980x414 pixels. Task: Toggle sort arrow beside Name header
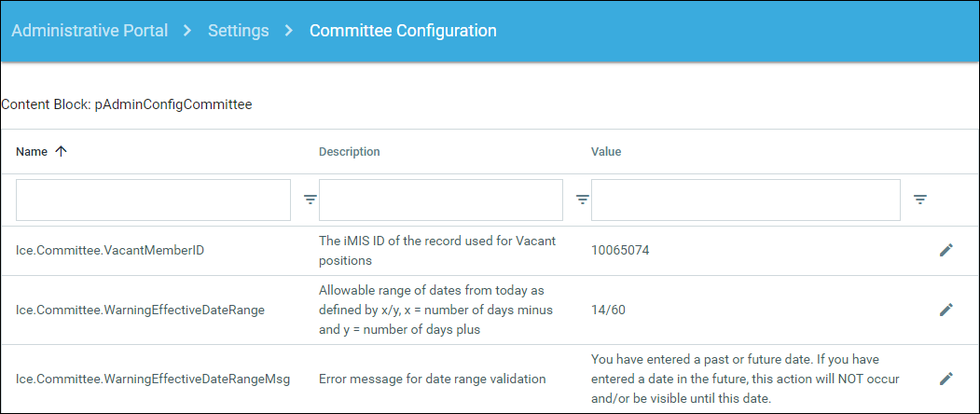click(62, 152)
